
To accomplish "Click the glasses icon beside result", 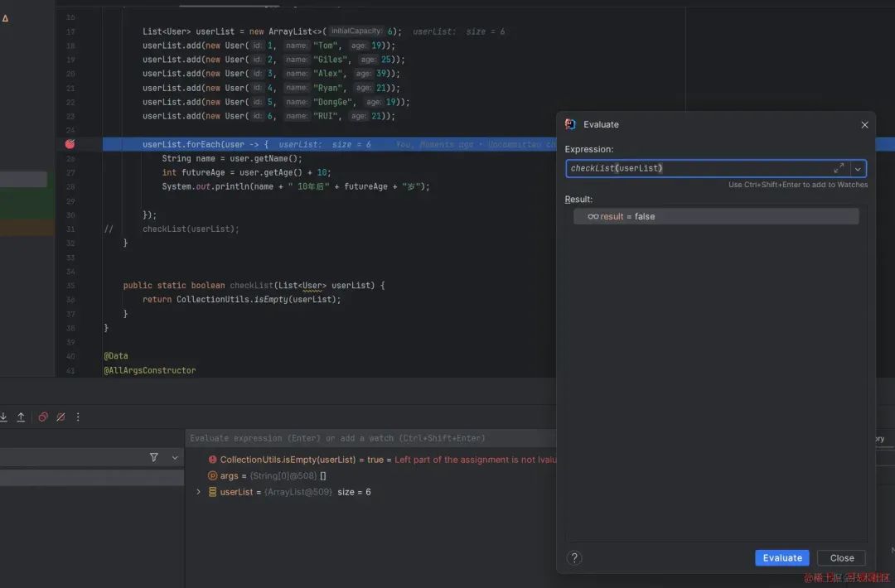I will [x=593, y=216].
